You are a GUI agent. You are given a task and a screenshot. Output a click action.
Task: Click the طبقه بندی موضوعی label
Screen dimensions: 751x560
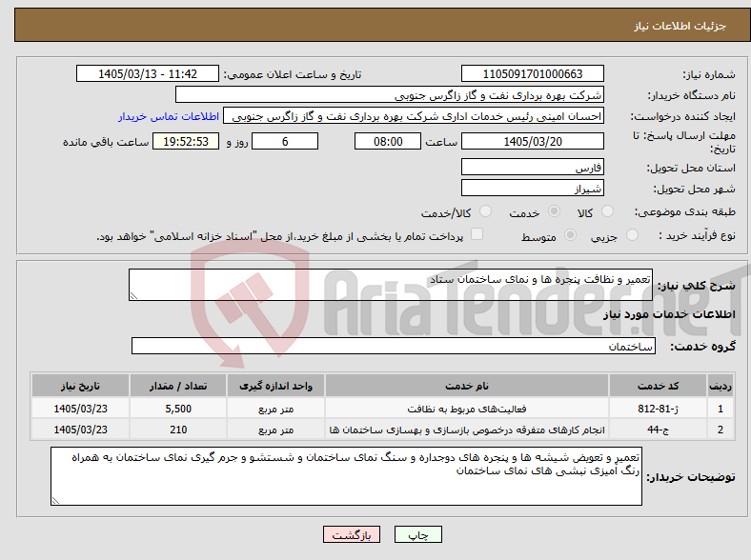coord(685,211)
